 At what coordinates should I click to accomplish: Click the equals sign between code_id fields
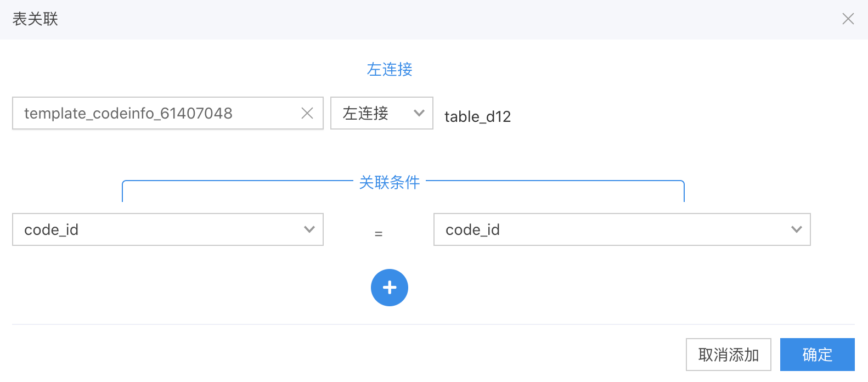point(379,234)
